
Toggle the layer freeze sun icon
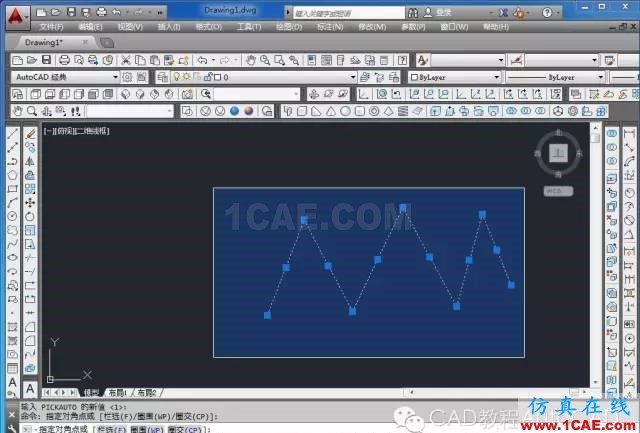click(x=187, y=77)
